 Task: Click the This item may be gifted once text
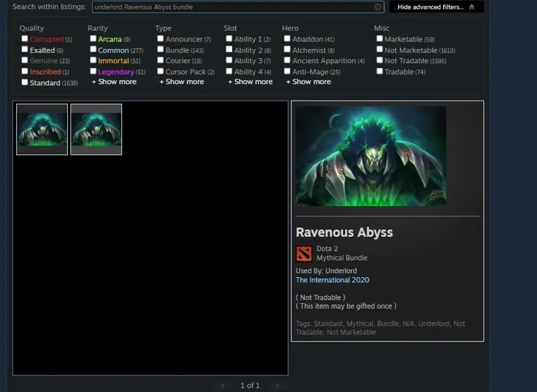[x=346, y=306]
